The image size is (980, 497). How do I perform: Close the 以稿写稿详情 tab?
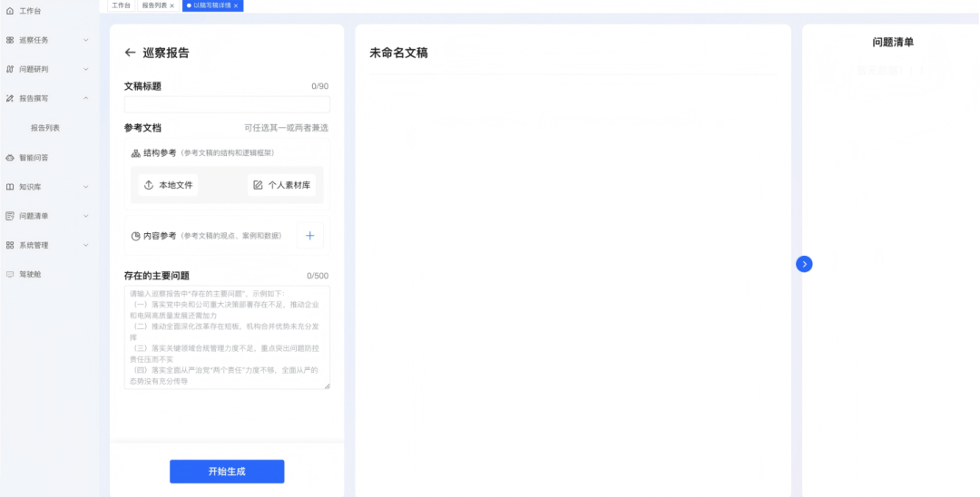pyautogui.click(x=236, y=5)
